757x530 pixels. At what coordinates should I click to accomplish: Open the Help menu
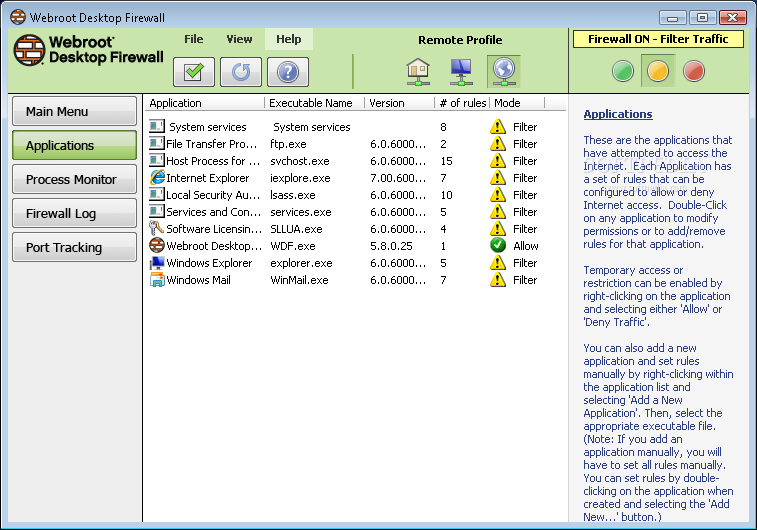click(289, 39)
